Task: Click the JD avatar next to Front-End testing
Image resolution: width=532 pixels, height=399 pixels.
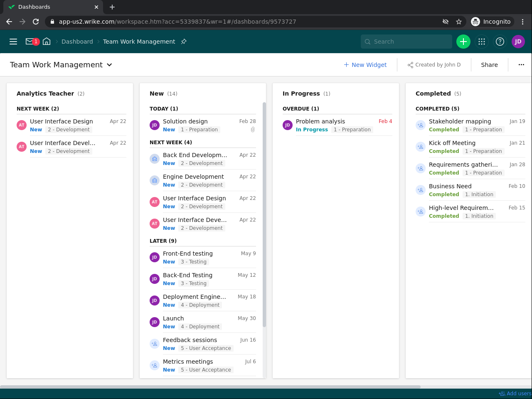Action: (x=155, y=257)
